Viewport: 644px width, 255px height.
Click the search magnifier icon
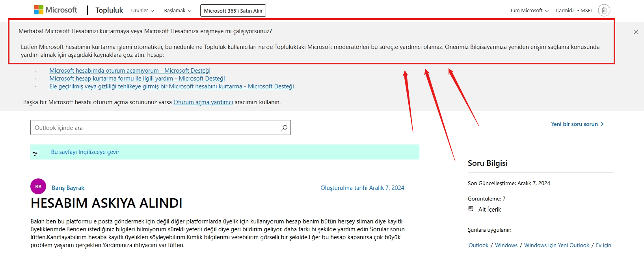(284, 127)
